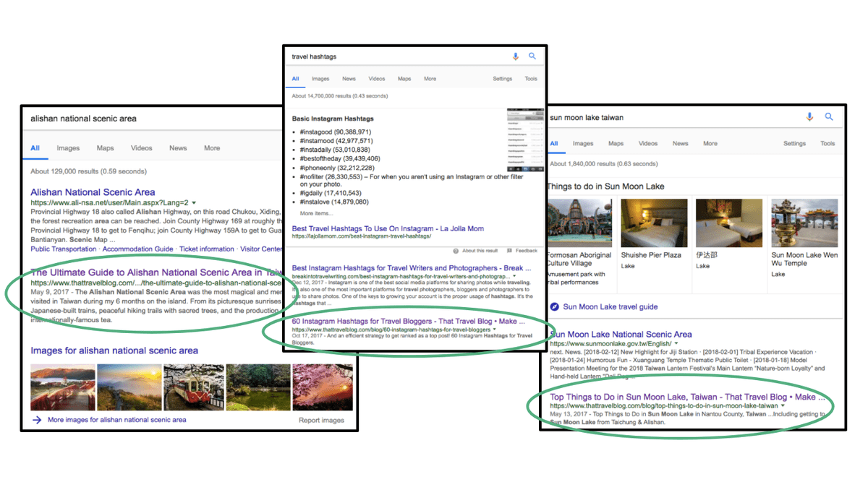Screen dimensions: 868x482
Task: Open Sun Moon Lake National Scenic Area result
Action: [621, 335]
